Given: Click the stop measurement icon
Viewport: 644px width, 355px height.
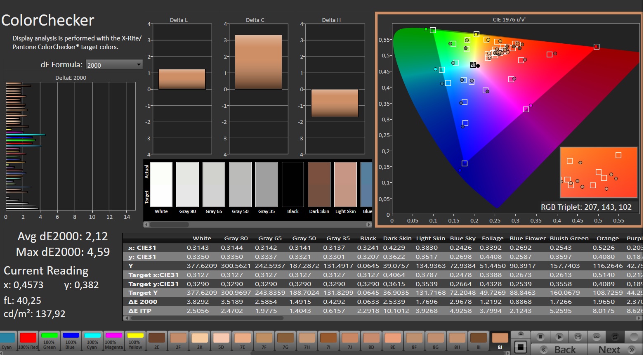Looking at the screenshot, I should [x=540, y=337].
